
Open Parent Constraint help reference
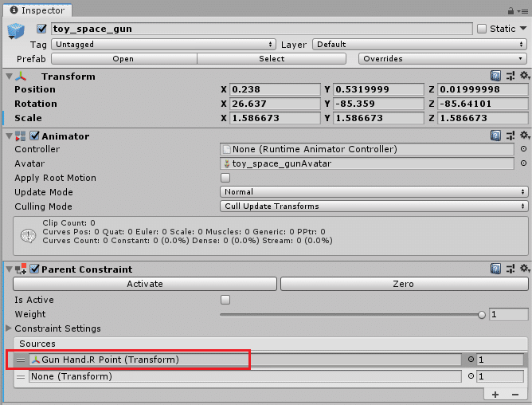pyautogui.click(x=495, y=269)
